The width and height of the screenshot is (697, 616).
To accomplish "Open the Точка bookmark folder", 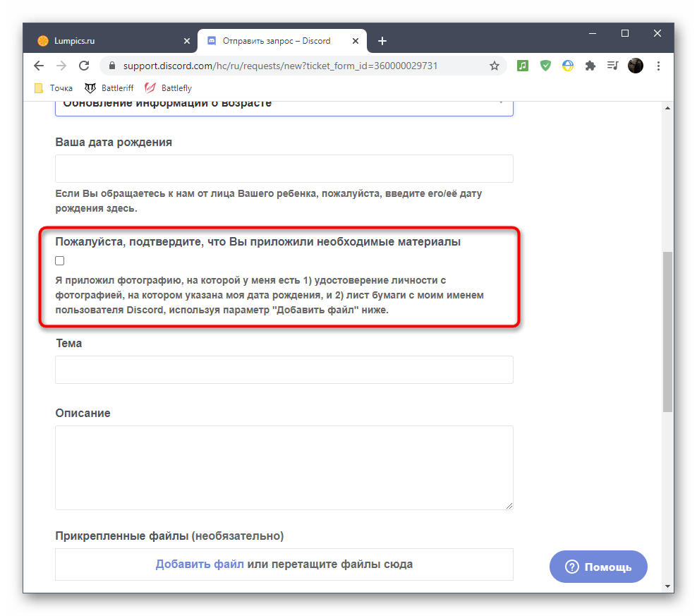I will [54, 88].
